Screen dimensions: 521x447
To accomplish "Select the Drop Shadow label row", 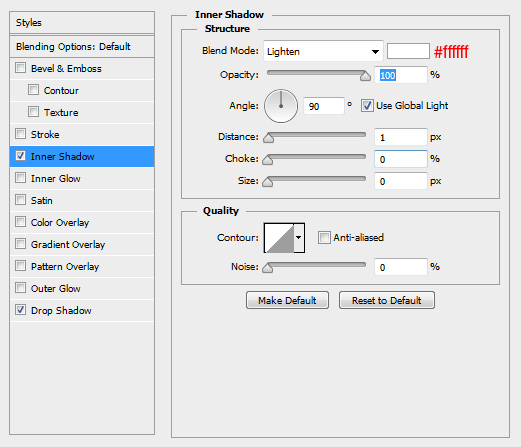I will 82,310.
